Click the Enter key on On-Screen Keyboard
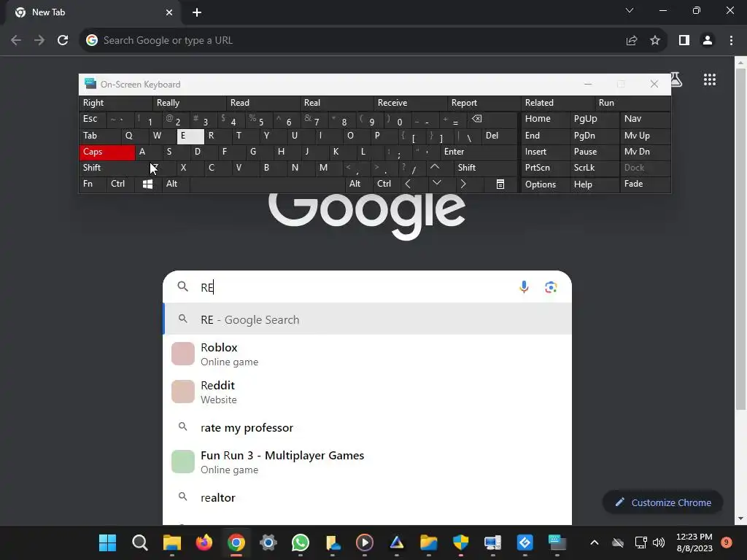 (x=479, y=152)
